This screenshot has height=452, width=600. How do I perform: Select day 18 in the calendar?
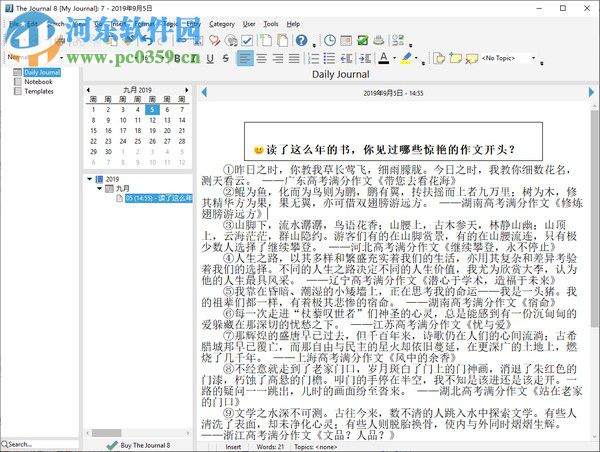(x=138, y=131)
